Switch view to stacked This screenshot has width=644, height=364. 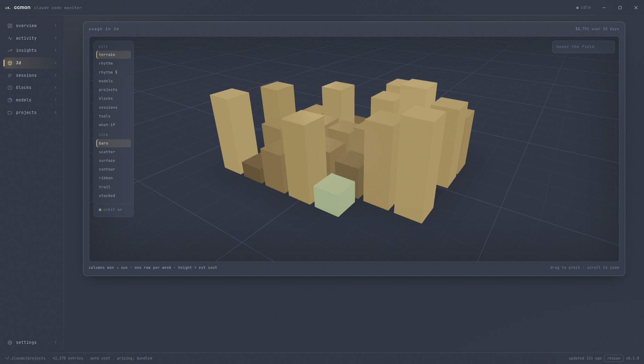(114, 196)
